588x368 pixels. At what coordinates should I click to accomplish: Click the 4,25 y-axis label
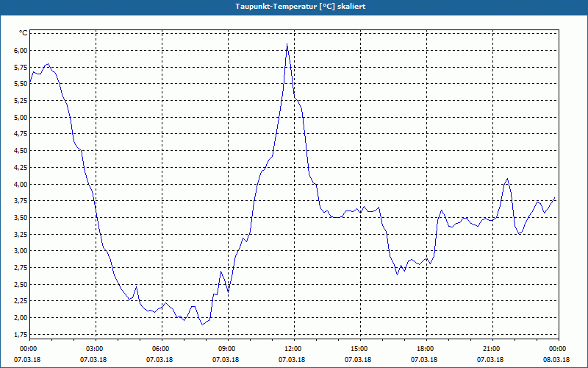coord(21,168)
